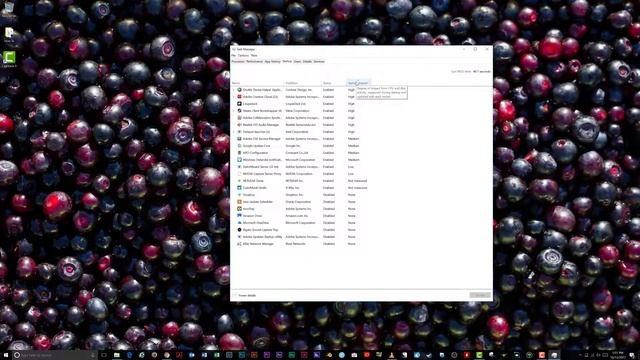Screen dimensions: 640x360
Task: Switch to the Processes tab
Action: click(238, 62)
